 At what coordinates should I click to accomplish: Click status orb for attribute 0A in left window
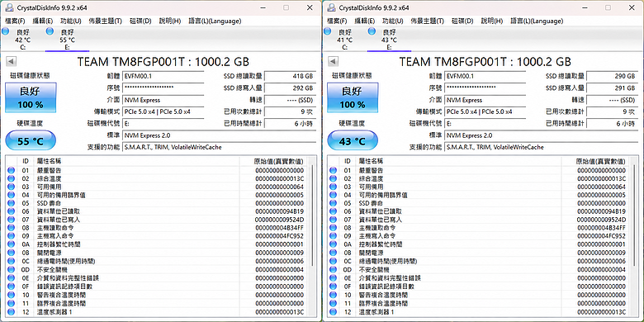pyautogui.click(x=11, y=244)
